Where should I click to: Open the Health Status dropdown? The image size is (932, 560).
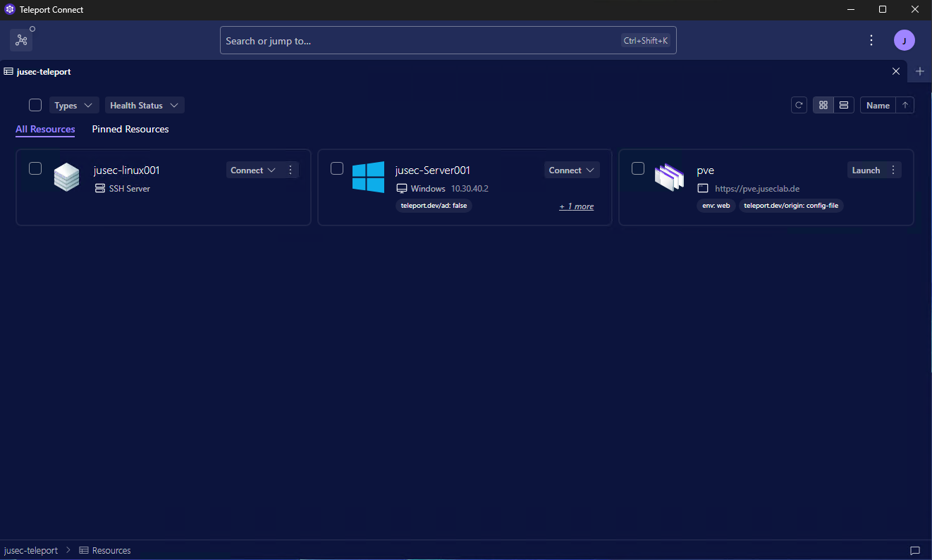[145, 106]
